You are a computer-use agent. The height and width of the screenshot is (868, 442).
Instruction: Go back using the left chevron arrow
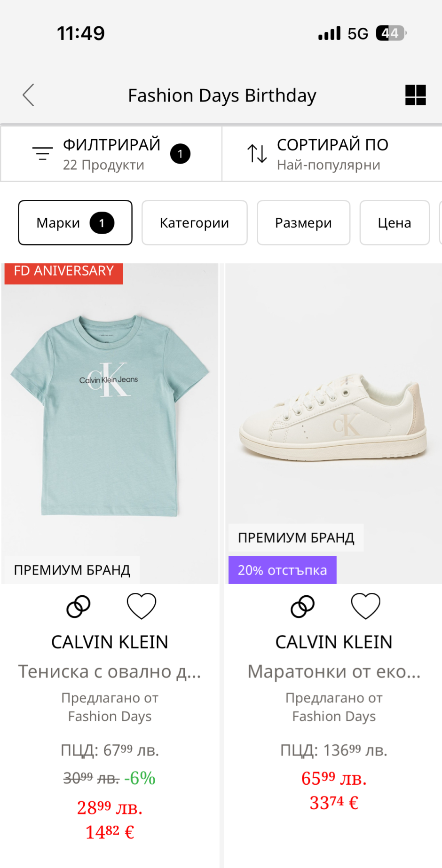click(29, 95)
